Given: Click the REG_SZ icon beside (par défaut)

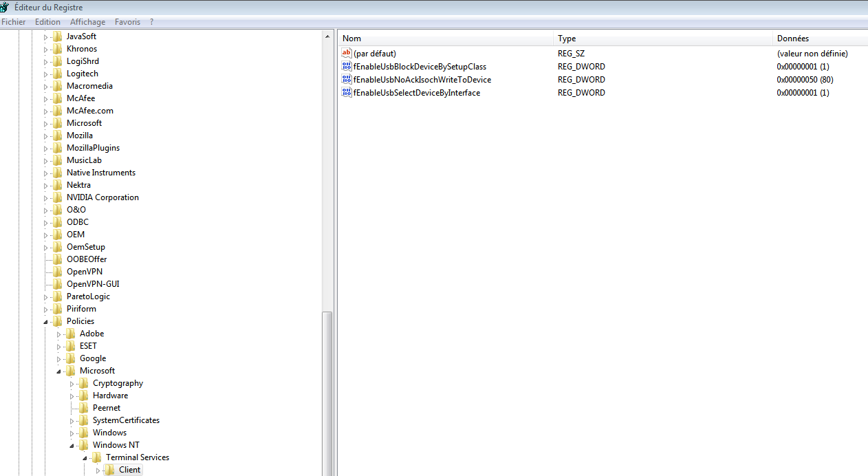Looking at the screenshot, I should (x=346, y=53).
